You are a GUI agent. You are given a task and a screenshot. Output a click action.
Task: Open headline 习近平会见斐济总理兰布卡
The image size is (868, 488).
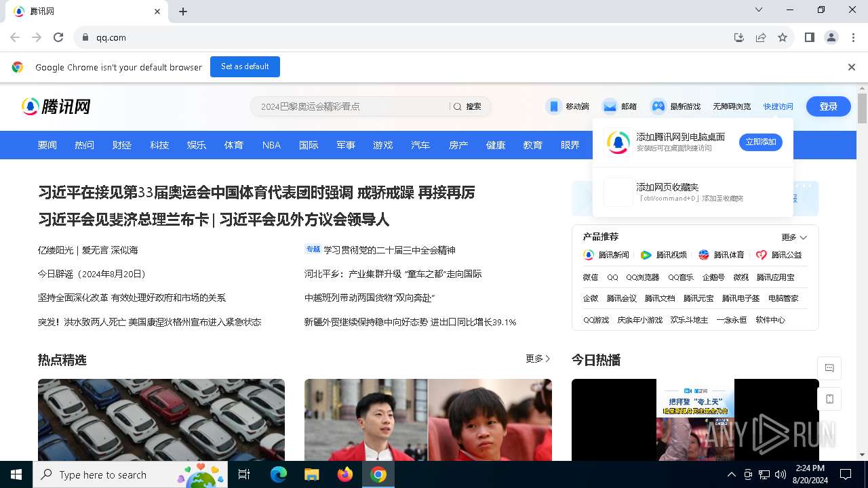[123, 220]
